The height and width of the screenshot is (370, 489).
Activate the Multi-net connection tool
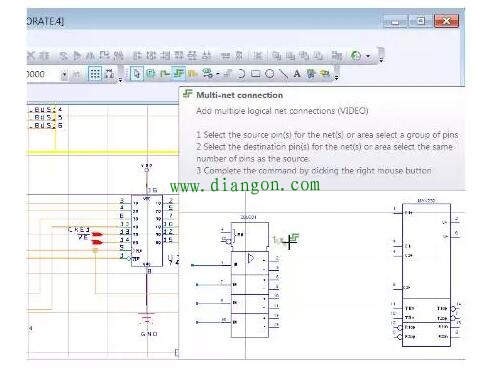[179, 73]
